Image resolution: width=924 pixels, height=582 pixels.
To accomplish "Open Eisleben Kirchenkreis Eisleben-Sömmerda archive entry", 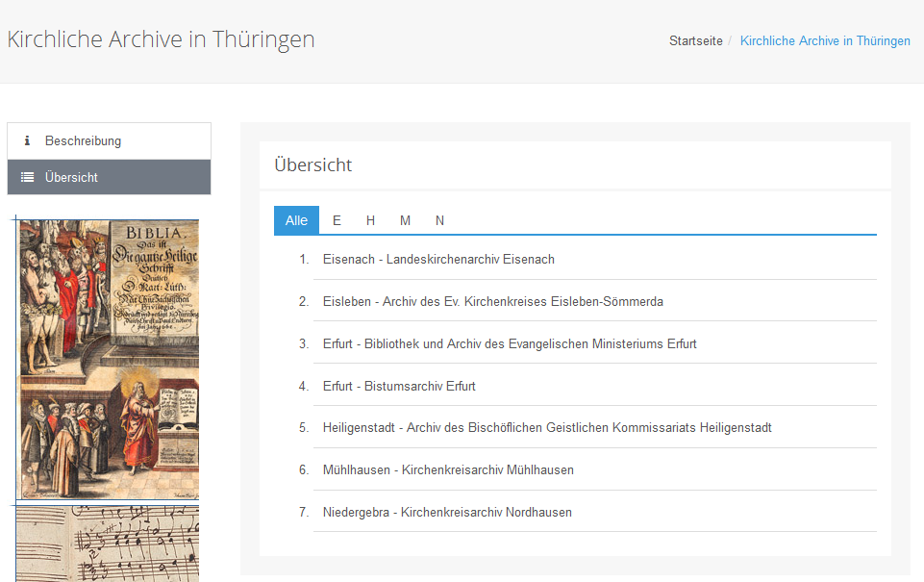I will (x=492, y=302).
